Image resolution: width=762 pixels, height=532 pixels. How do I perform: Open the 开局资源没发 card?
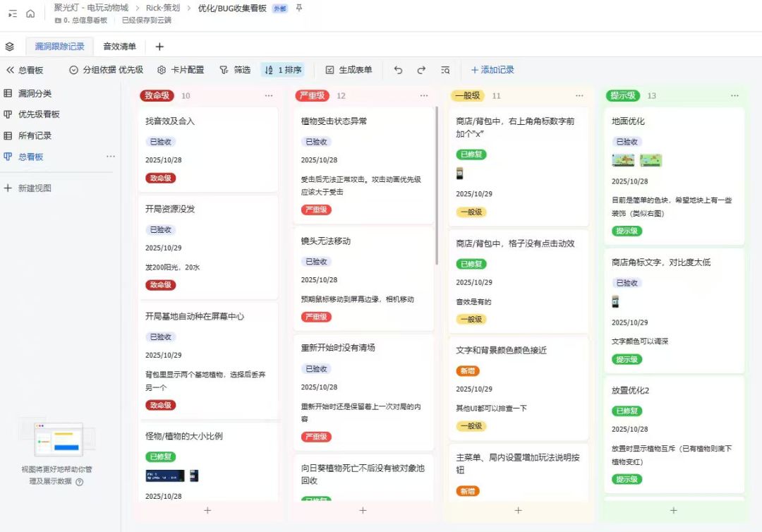[x=208, y=247]
